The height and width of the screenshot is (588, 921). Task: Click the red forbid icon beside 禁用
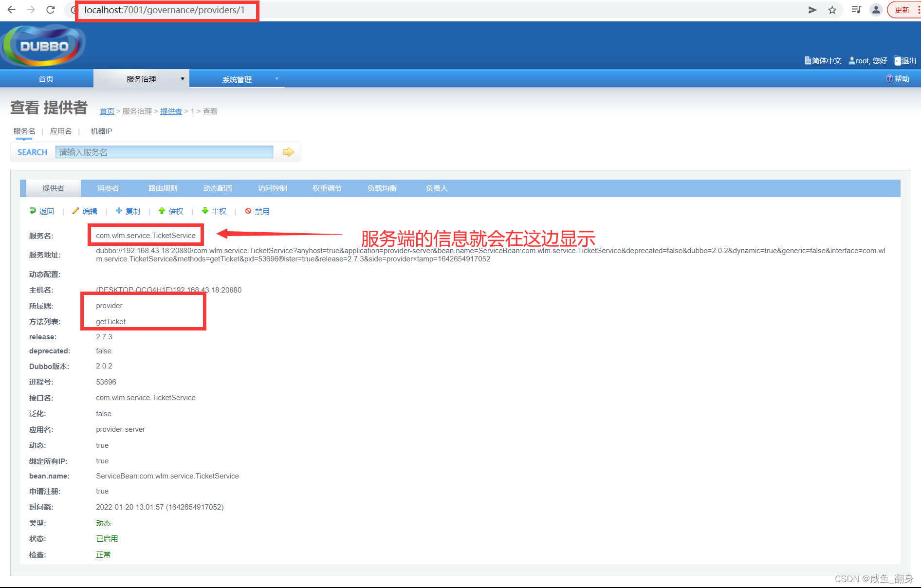248,211
